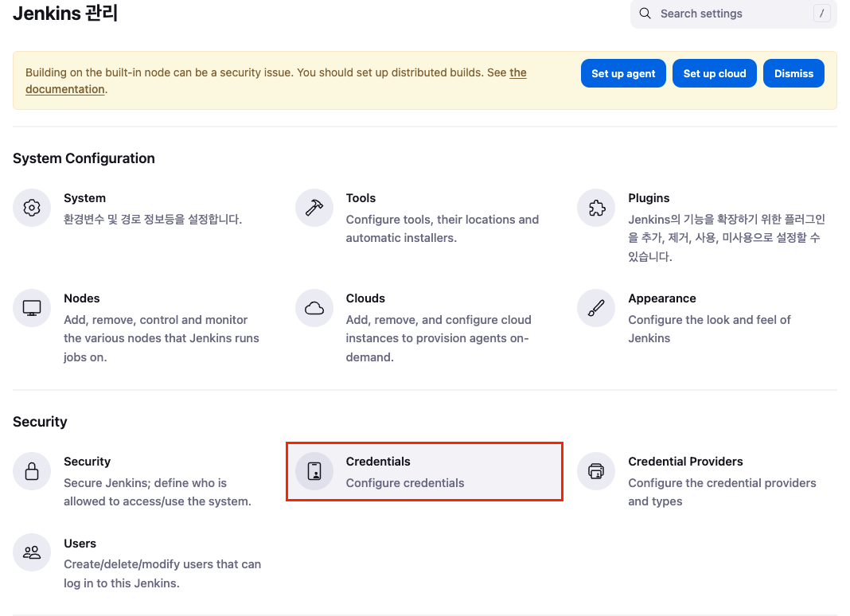Viewport: 850px width, 616px height.
Task: Click the Appearance paintbrush icon
Action: 596,308
